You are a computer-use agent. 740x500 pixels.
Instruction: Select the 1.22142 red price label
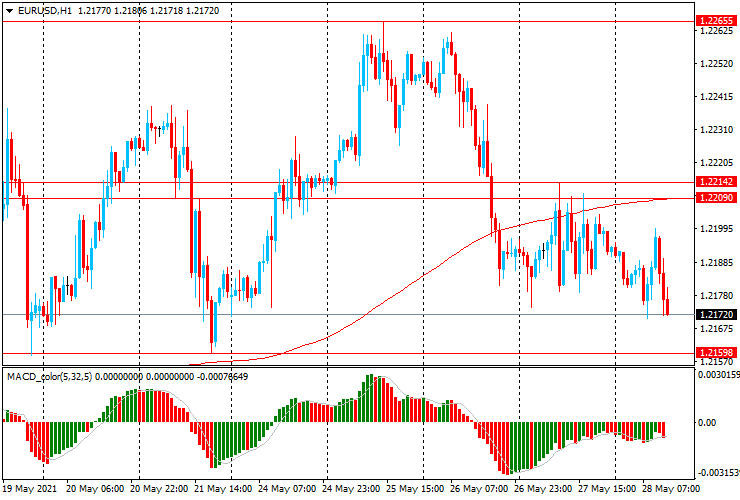tap(716, 181)
